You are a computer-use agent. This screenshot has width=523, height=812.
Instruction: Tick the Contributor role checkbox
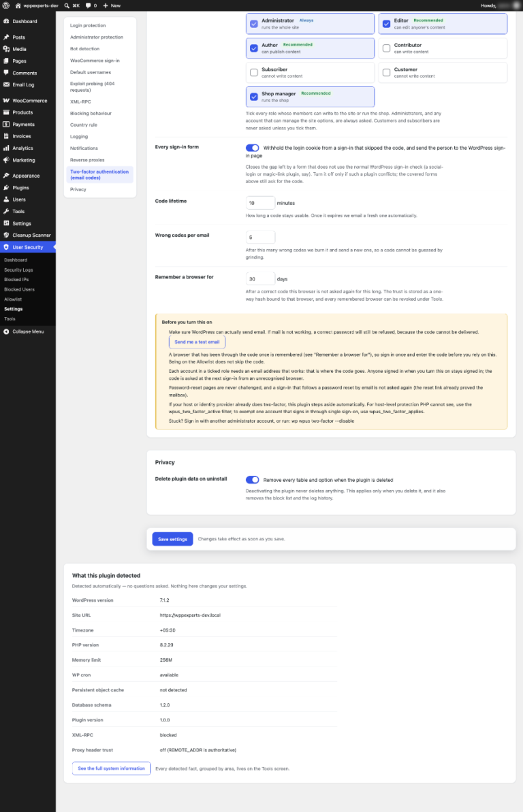click(x=386, y=48)
